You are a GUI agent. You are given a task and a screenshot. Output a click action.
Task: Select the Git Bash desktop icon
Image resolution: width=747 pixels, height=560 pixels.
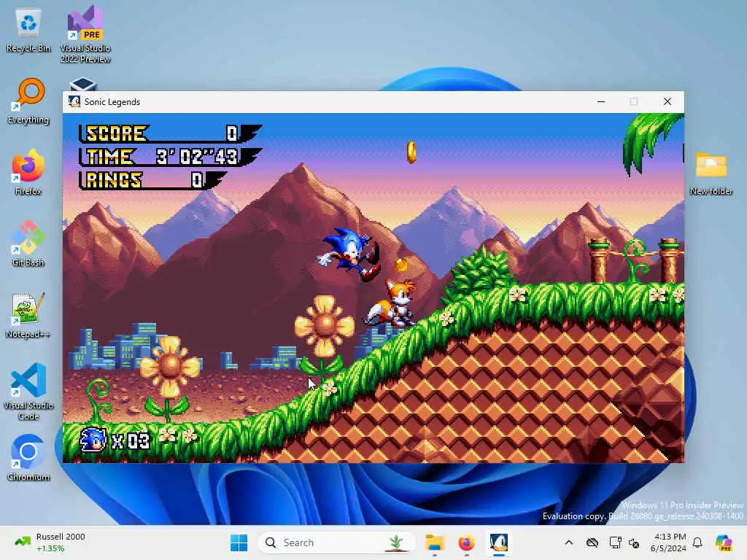28,244
